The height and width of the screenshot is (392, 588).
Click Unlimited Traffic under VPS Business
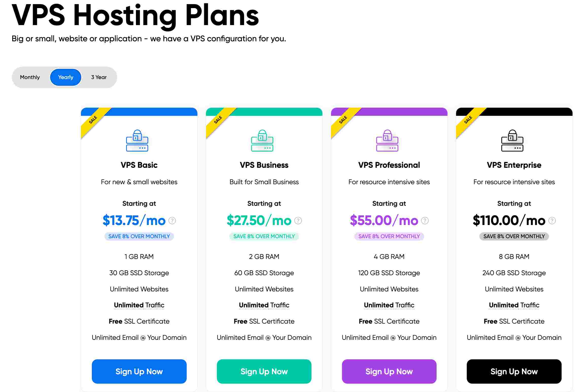[x=264, y=305]
